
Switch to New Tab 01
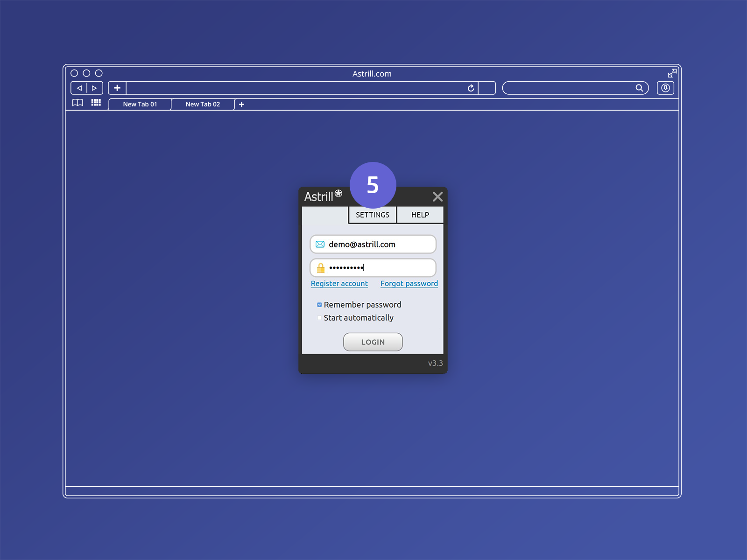[140, 104]
